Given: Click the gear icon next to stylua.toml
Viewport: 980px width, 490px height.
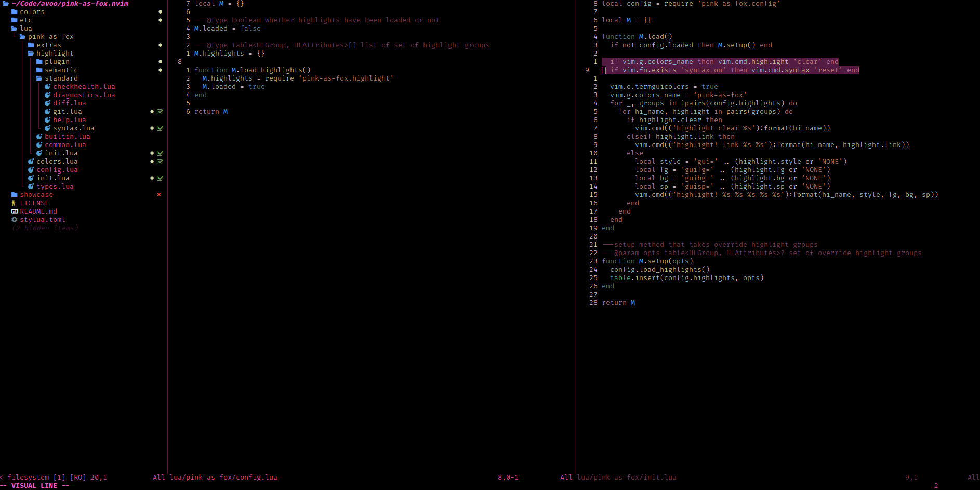Looking at the screenshot, I should pos(14,220).
